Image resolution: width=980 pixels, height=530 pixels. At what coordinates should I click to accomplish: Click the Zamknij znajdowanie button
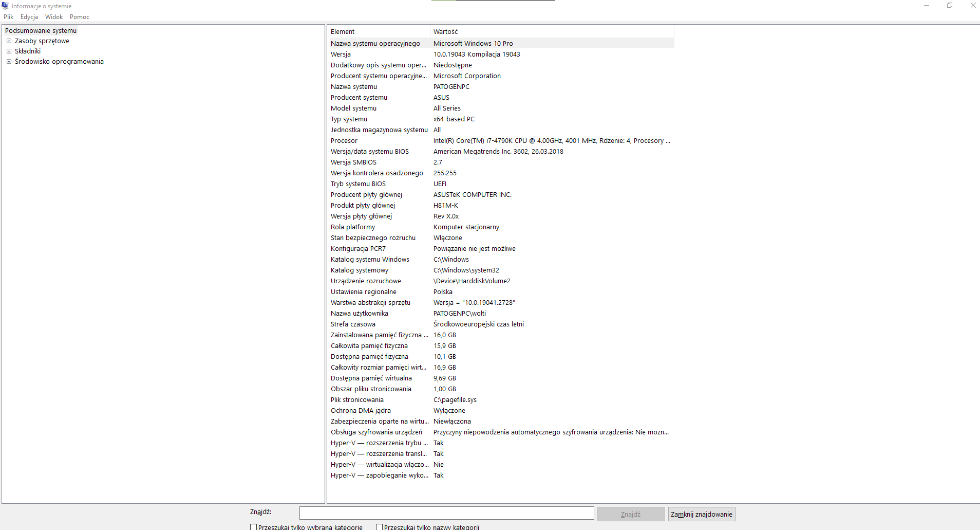pos(702,514)
